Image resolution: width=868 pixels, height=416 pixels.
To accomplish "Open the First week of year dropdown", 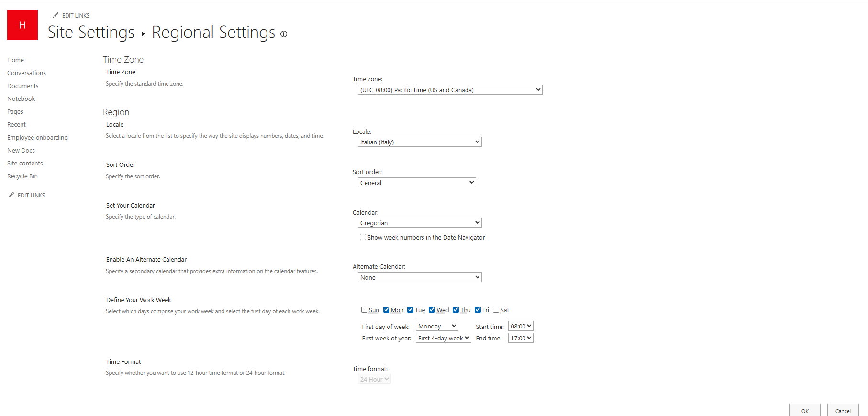I will coord(444,338).
